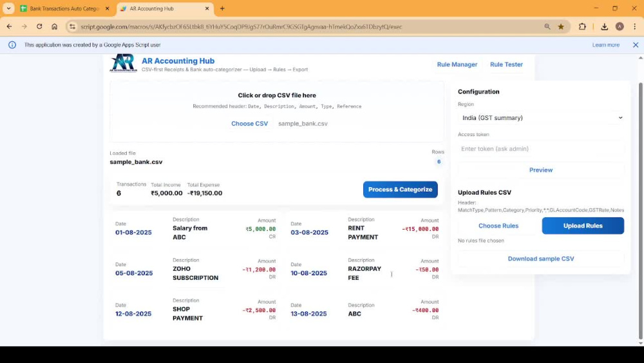Focus the Access token input field
The image size is (644, 363).
[x=540, y=149]
